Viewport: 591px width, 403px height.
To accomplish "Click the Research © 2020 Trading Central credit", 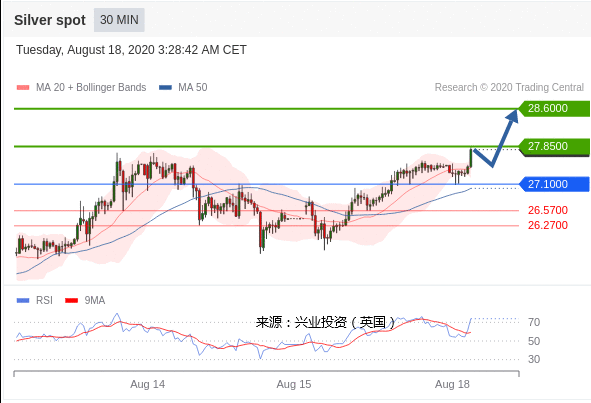I will (x=509, y=87).
